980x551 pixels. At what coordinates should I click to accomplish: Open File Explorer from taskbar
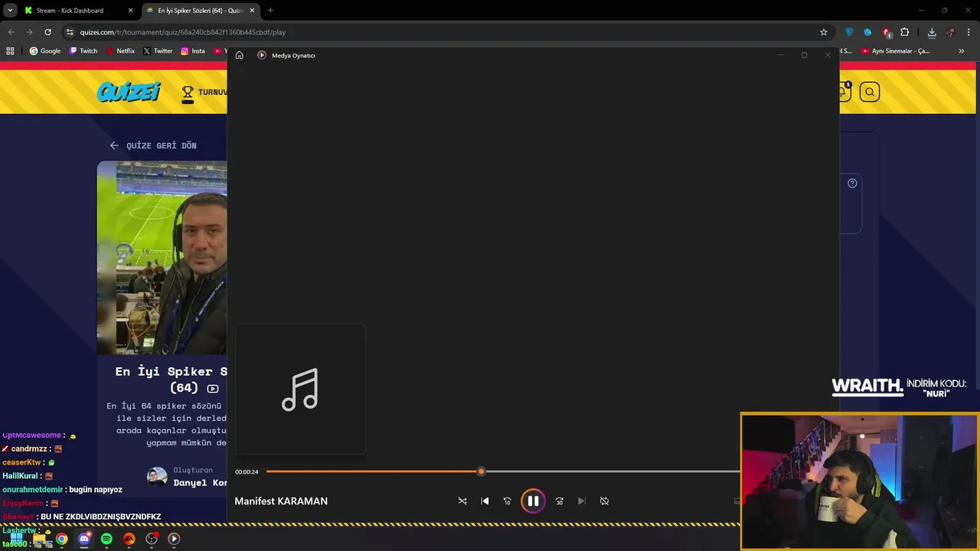click(39, 539)
